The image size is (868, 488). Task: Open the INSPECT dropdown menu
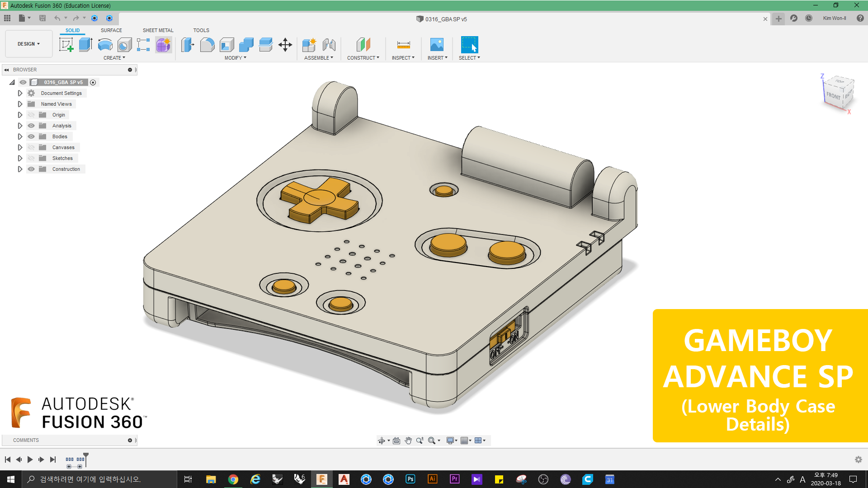point(403,58)
